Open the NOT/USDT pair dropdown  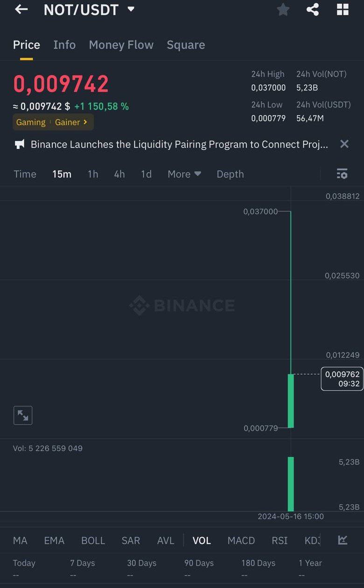(x=131, y=9)
